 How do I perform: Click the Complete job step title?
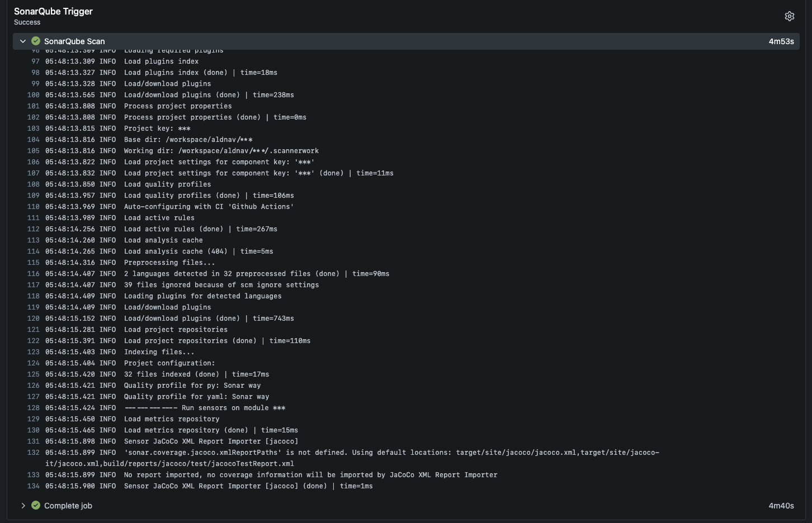pyautogui.click(x=68, y=506)
